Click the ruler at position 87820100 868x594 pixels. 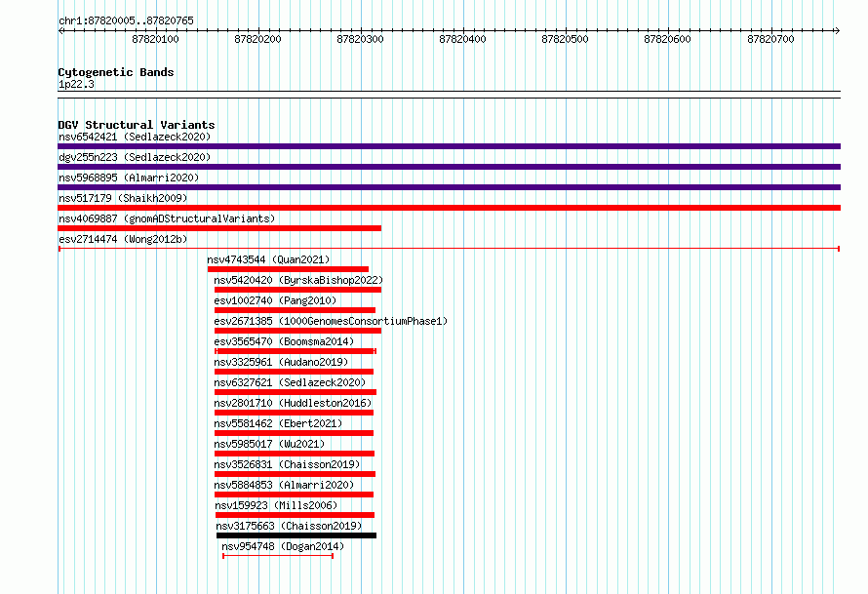click(155, 39)
